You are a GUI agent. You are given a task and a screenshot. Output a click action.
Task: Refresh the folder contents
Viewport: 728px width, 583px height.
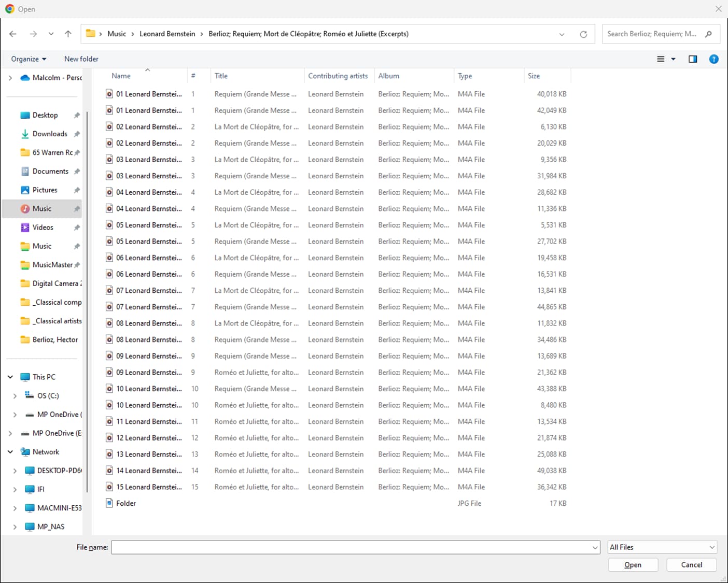583,34
